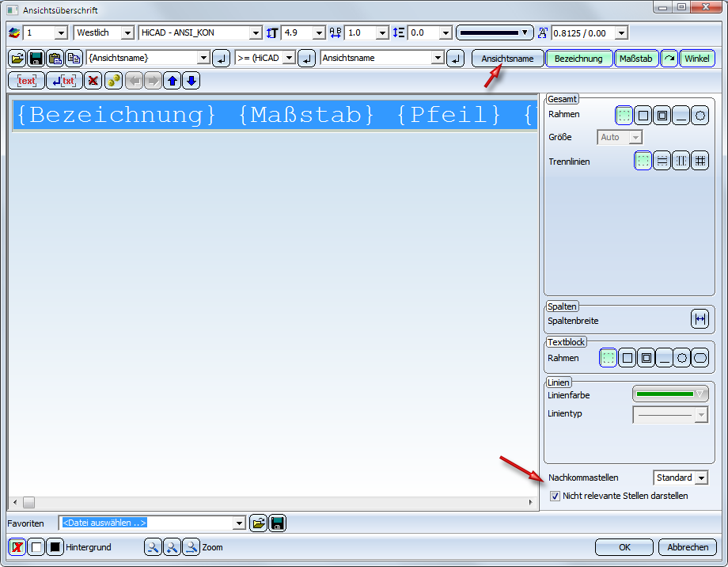Select Trennlinien horizontal lines option
This screenshot has height=567, width=728.
click(x=662, y=161)
